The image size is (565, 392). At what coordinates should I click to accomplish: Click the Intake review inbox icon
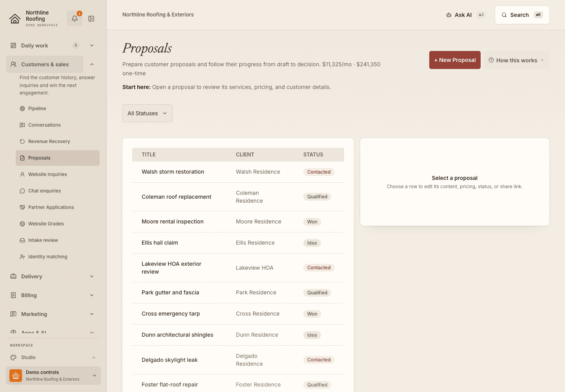(22, 240)
